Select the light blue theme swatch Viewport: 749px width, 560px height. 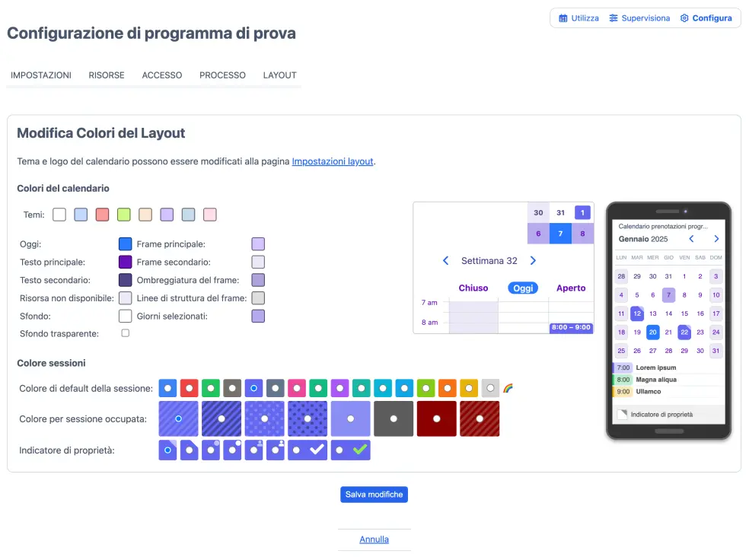(x=81, y=215)
